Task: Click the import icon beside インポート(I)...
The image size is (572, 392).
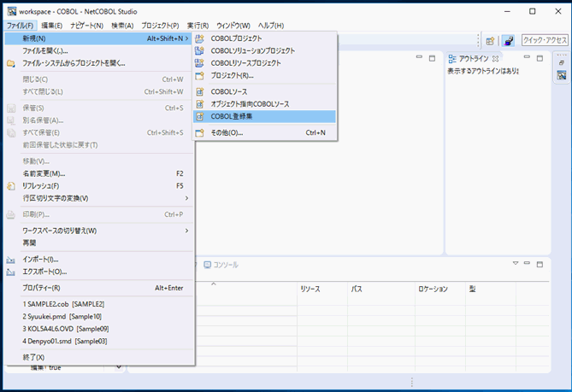Action: pyautogui.click(x=11, y=260)
